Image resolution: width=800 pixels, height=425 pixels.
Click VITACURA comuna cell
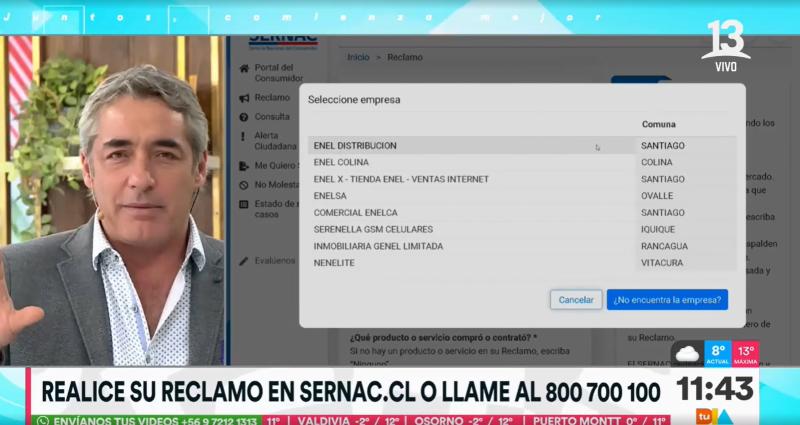662,263
